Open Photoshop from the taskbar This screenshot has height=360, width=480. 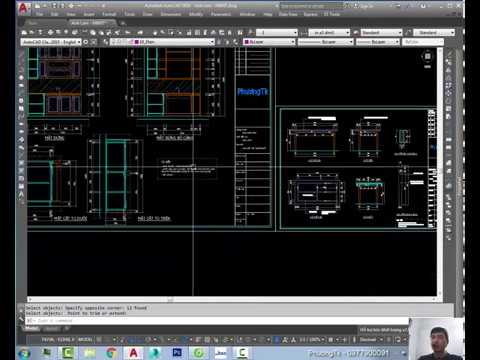[177, 353]
